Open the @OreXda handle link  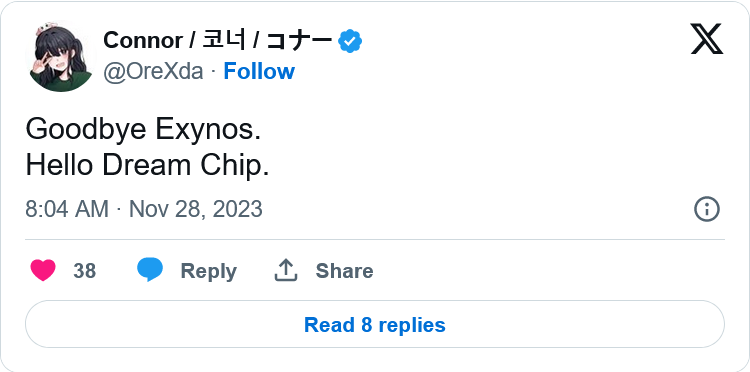153,72
